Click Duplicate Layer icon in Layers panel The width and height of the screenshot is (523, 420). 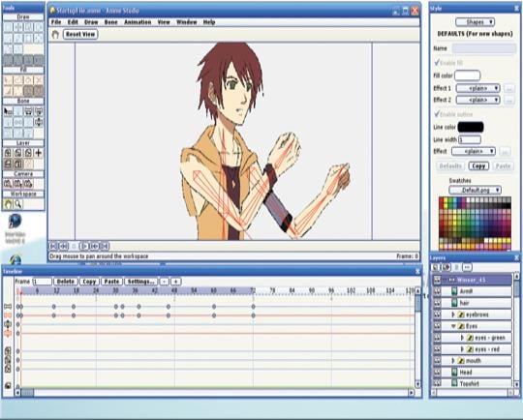coord(446,267)
